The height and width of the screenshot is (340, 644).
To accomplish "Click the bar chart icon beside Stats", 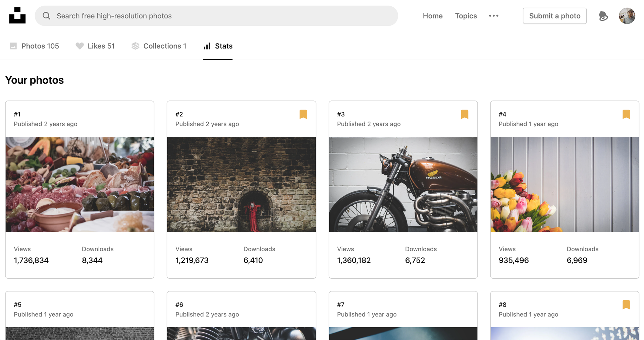I will click(x=207, y=46).
